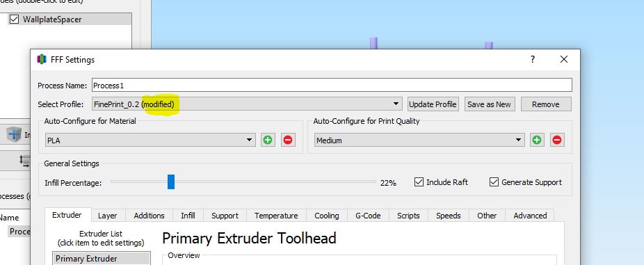Remove the Medium quality preset with red minus
Screen dimensions: 644x265
tap(557, 140)
